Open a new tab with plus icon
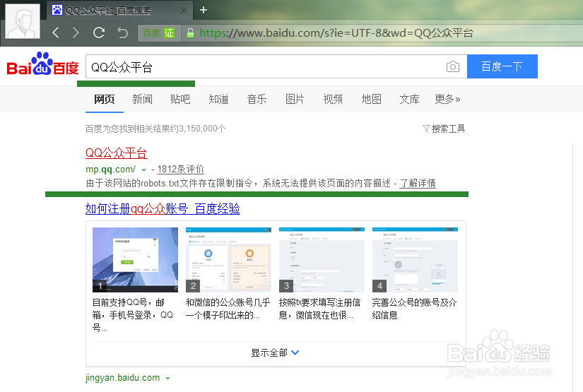Screen dimensions: 583x392 pos(204,10)
